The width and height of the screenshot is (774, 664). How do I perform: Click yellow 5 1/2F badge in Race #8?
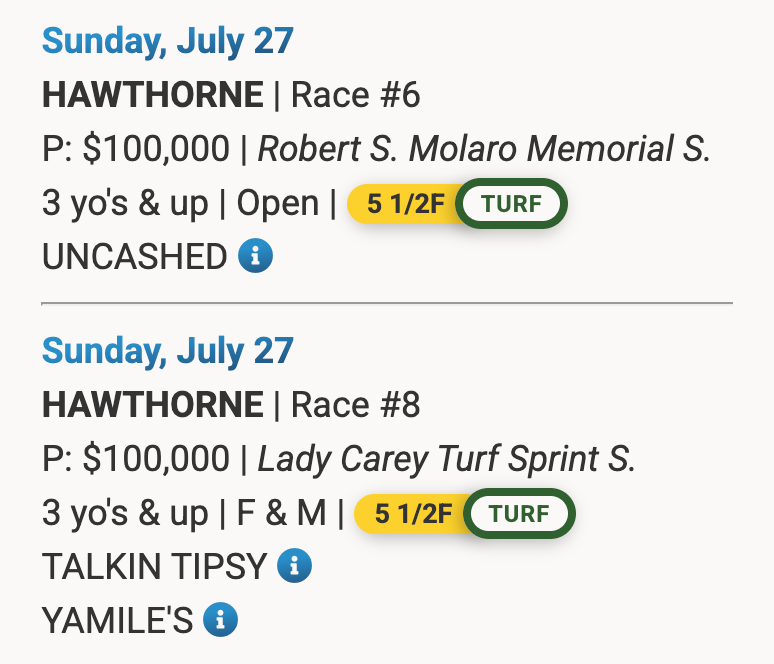(x=410, y=514)
